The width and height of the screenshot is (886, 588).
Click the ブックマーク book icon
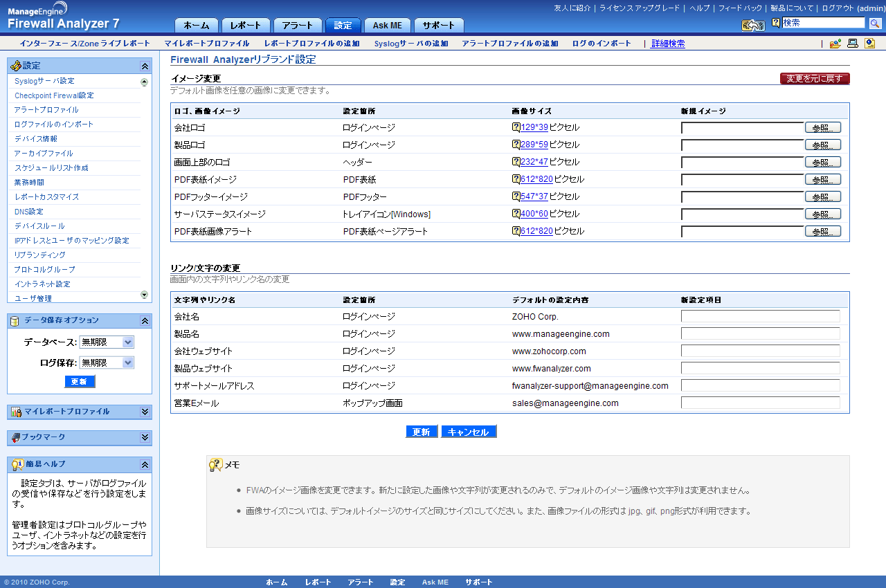[x=16, y=437]
